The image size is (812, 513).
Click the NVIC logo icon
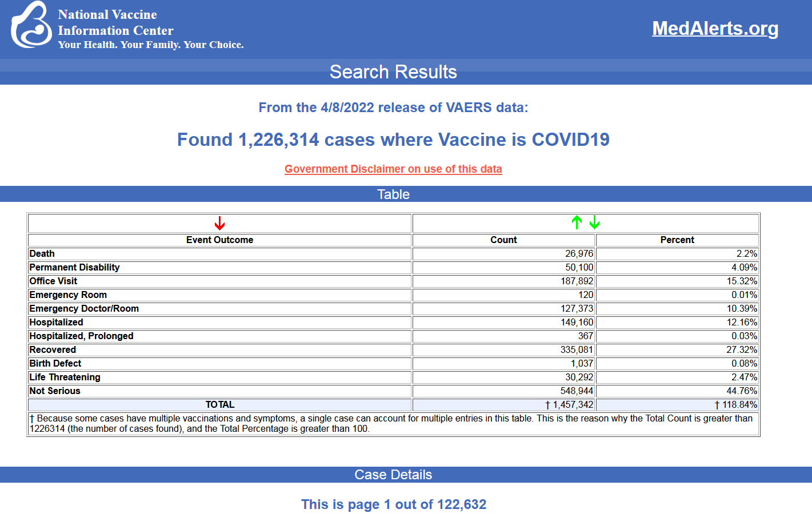[31, 25]
